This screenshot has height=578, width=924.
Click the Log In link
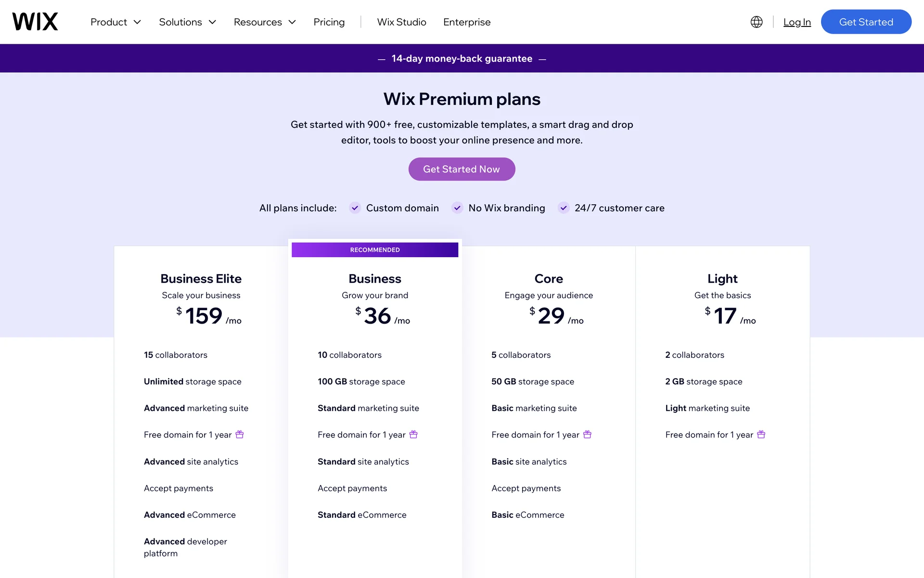[x=797, y=22]
